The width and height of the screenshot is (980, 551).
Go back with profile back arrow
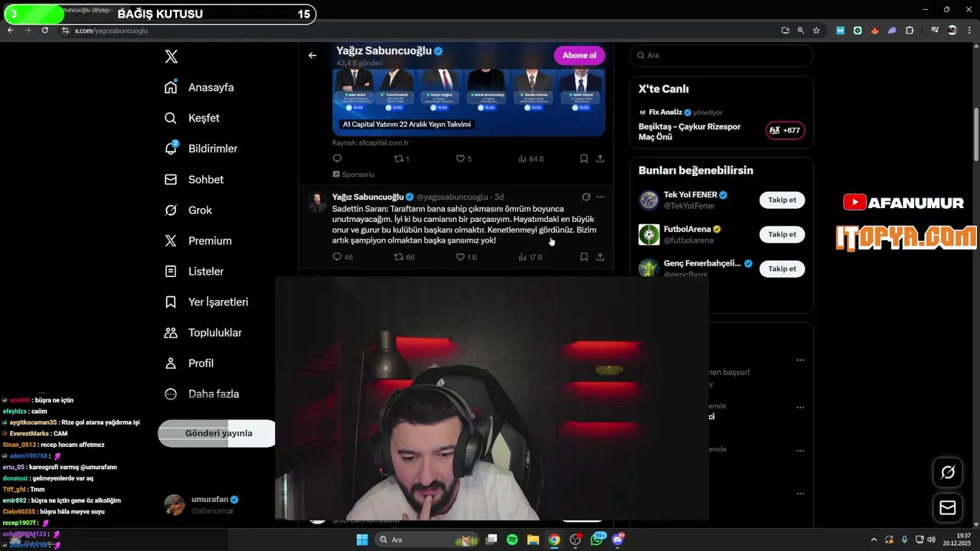pos(312,55)
